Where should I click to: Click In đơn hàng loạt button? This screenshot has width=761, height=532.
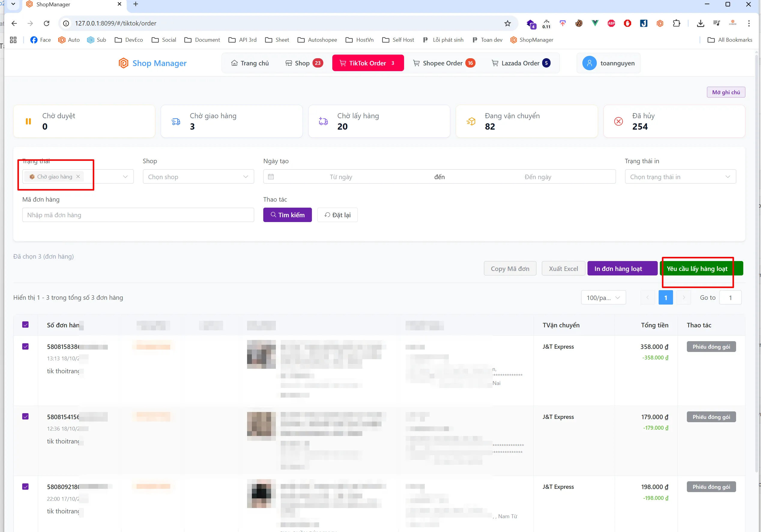coord(622,268)
